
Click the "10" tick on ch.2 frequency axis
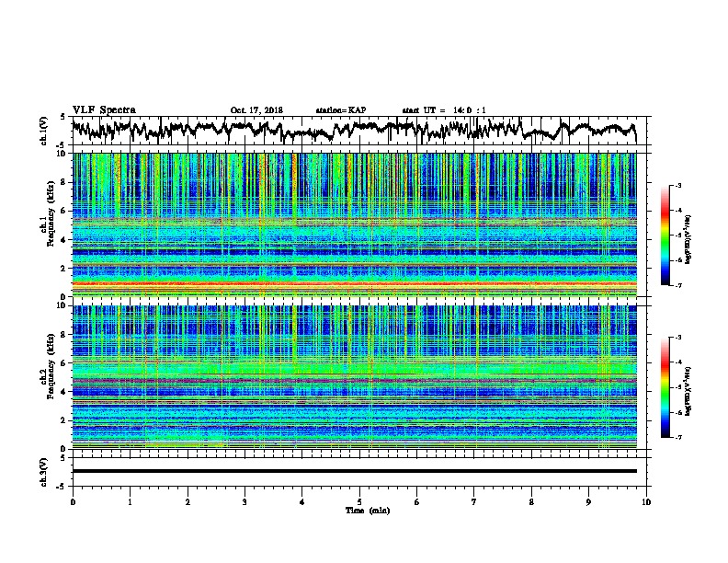(x=62, y=305)
